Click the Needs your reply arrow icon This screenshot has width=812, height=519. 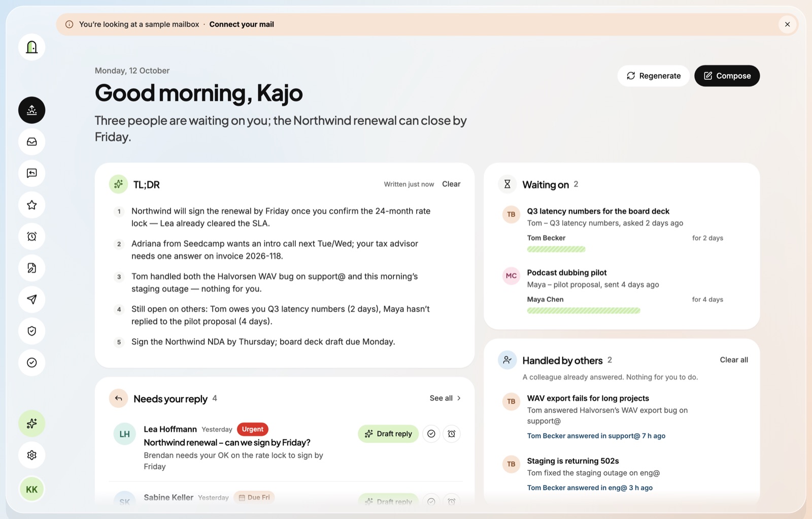coord(118,399)
